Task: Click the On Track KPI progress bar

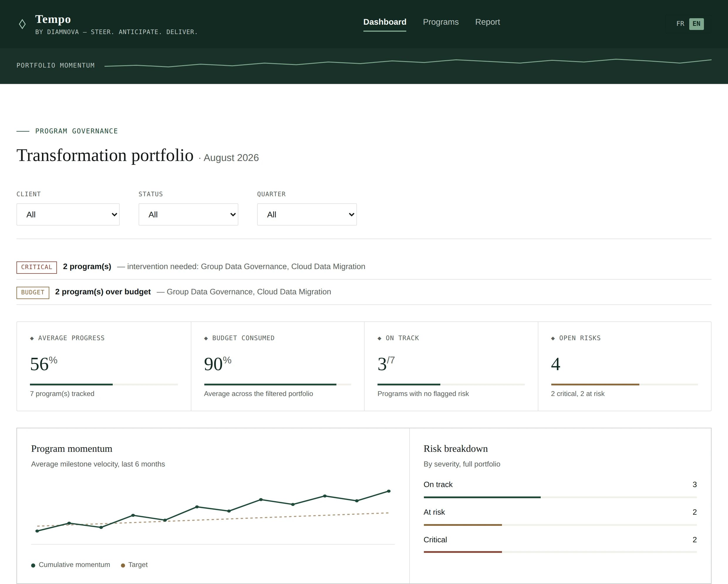Action: click(x=451, y=384)
